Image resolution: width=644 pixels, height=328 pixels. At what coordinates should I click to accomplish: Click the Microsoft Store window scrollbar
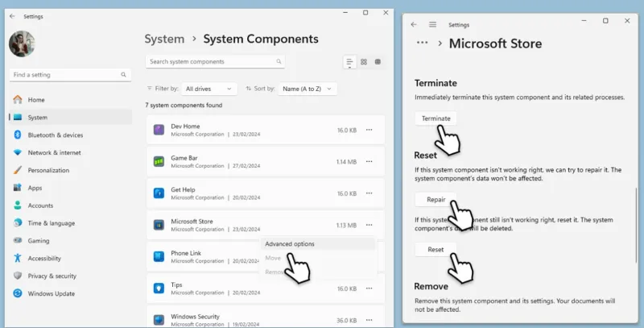[x=636, y=225]
